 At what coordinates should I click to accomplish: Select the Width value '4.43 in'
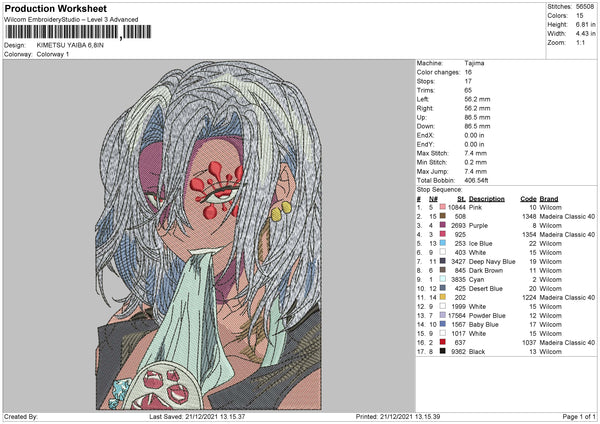(x=585, y=34)
